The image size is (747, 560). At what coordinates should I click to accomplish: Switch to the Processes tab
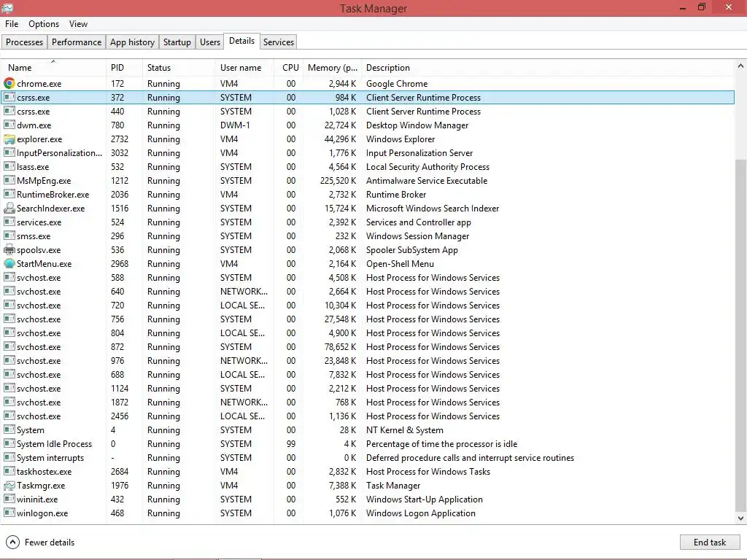24,42
